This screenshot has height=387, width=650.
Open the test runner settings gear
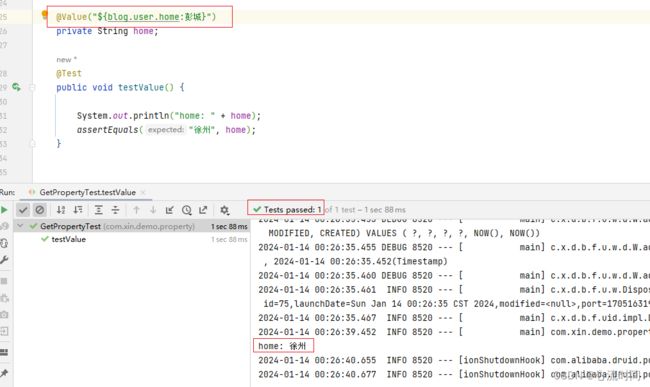pyautogui.click(x=224, y=210)
